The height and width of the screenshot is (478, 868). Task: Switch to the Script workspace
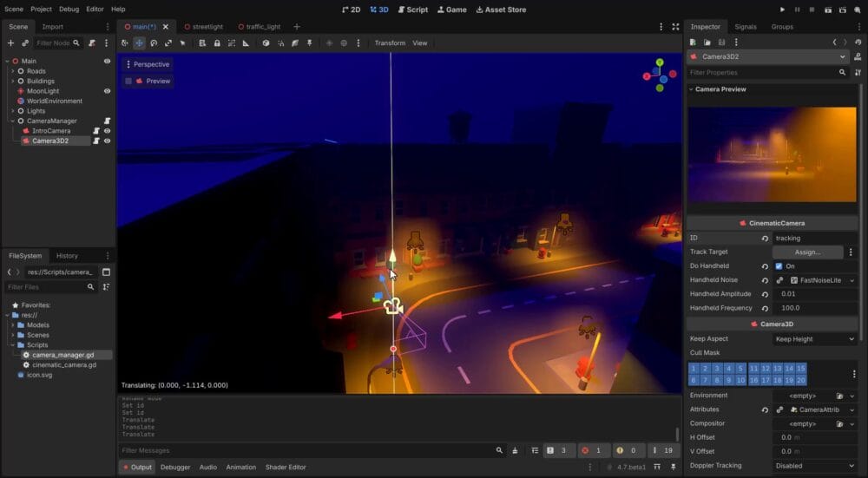tap(413, 10)
